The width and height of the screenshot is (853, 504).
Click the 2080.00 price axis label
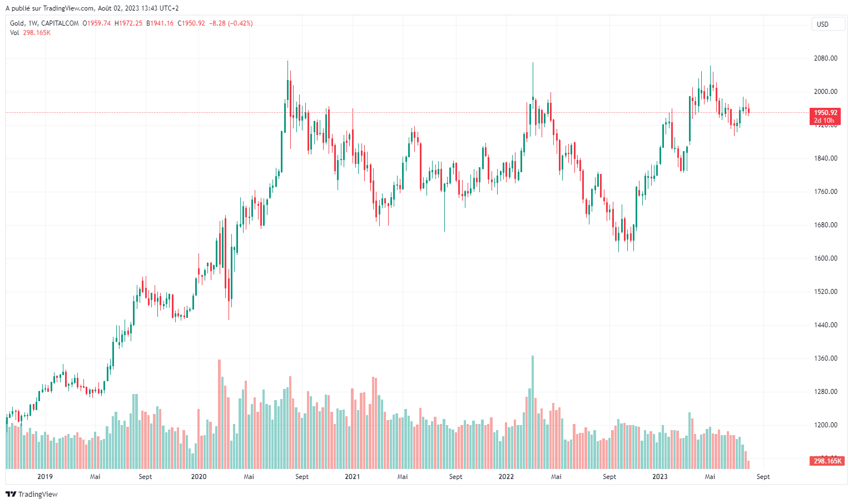(x=826, y=58)
